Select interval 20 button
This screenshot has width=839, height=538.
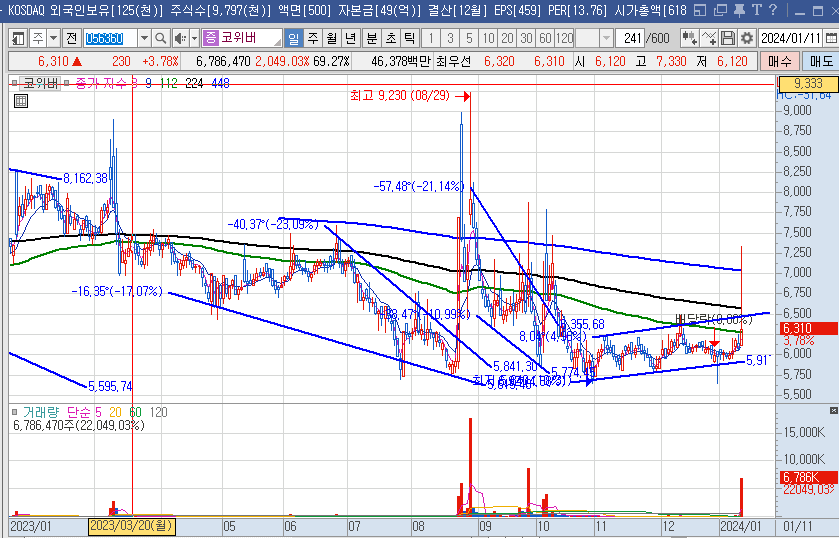(x=507, y=38)
